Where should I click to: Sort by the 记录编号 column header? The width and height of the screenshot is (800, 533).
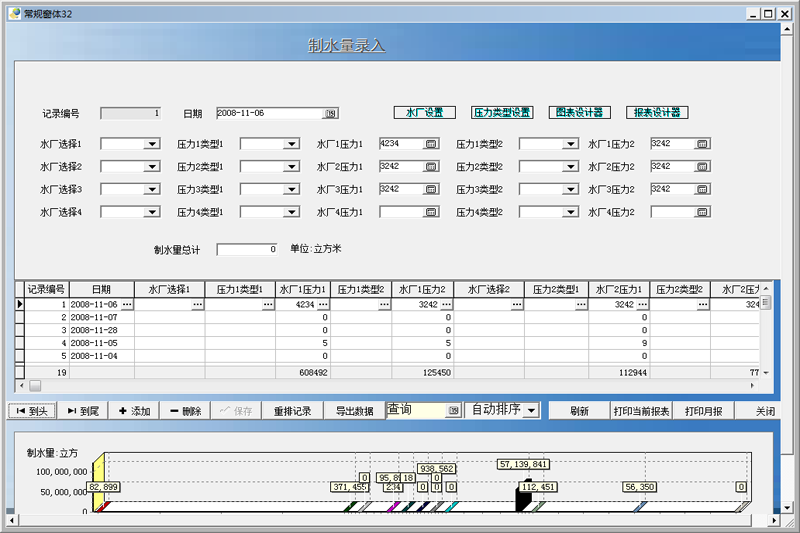click(46, 289)
